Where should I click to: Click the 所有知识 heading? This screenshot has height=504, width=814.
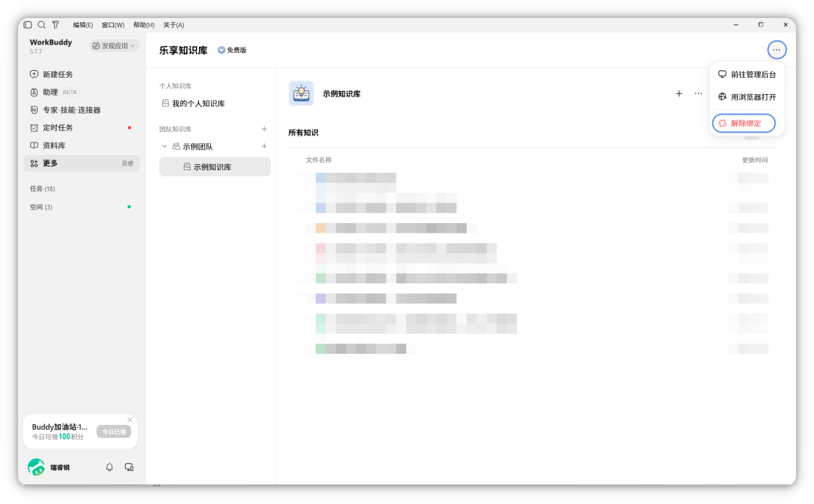coord(303,133)
